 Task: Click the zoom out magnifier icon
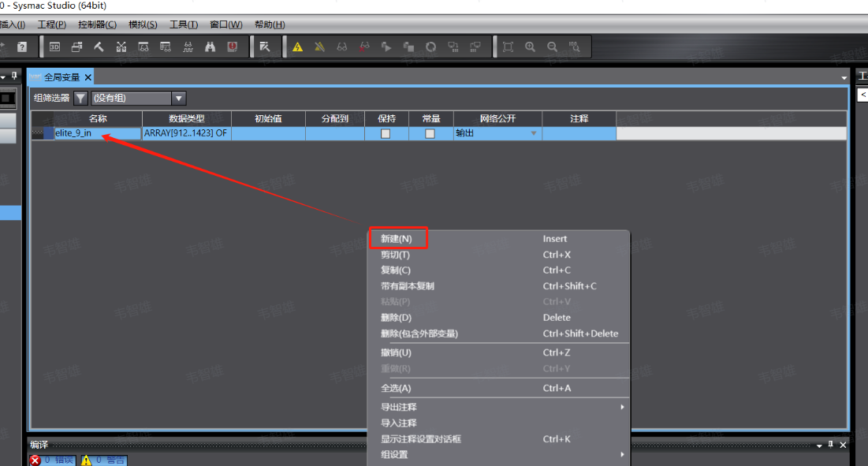click(x=552, y=47)
